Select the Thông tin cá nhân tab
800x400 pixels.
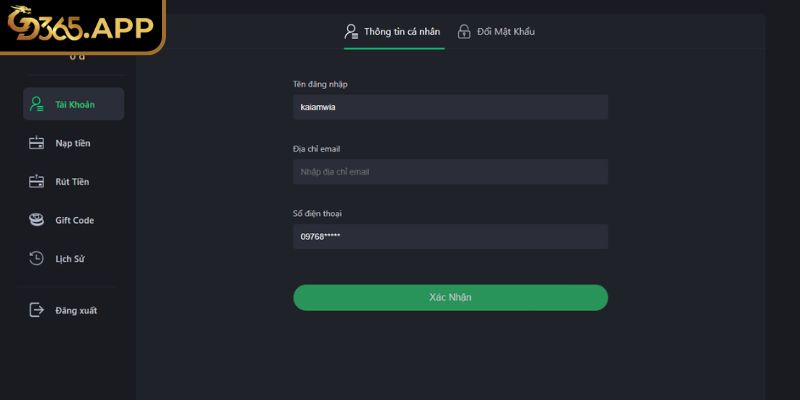tap(401, 31)
